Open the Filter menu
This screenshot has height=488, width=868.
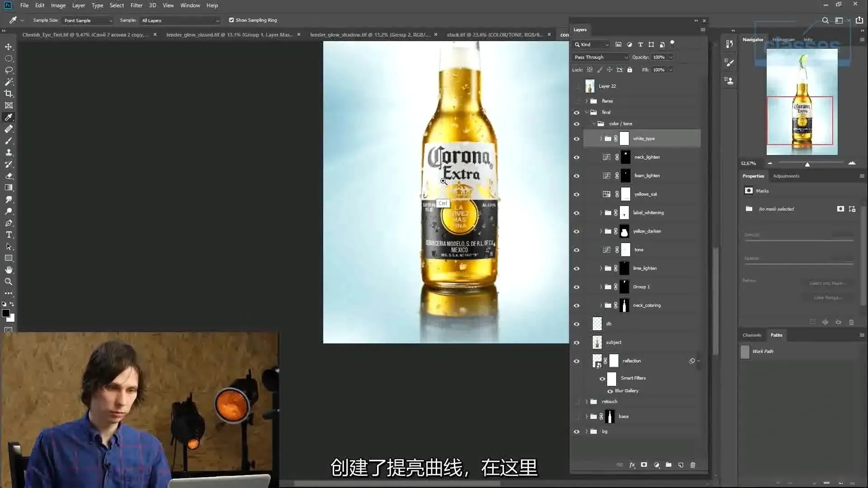[136, 5]
